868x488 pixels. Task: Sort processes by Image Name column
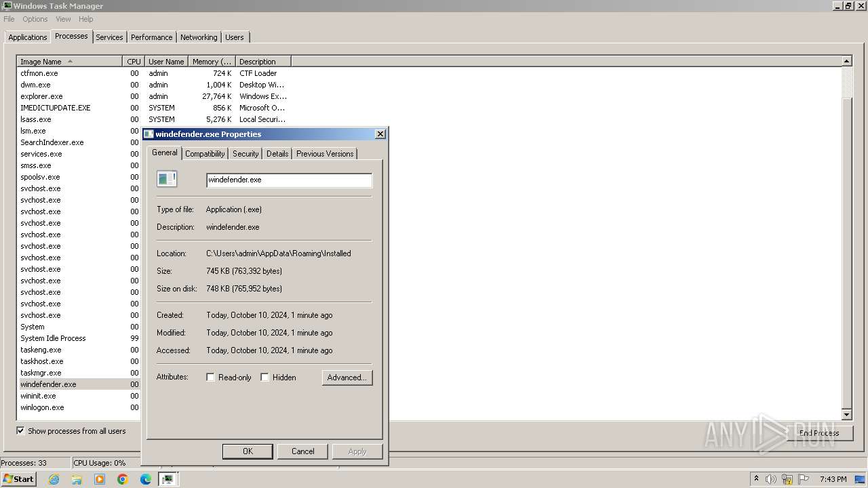click(x=69, y=62)
